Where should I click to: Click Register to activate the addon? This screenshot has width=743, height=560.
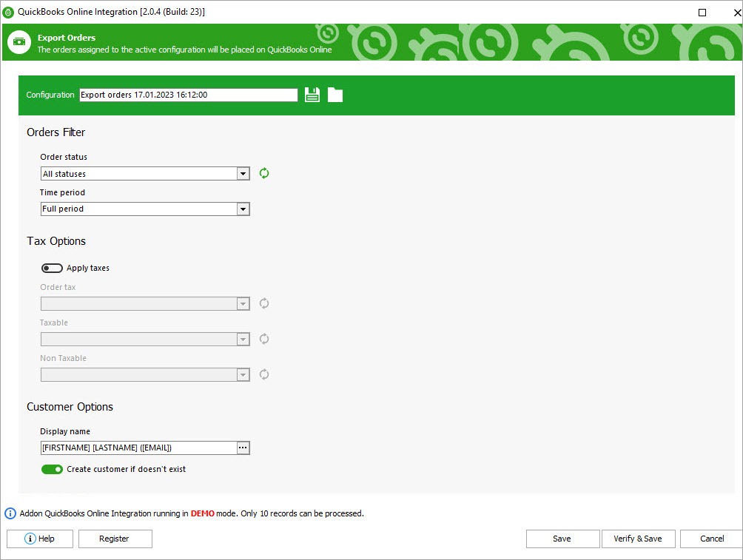point(115,539)
